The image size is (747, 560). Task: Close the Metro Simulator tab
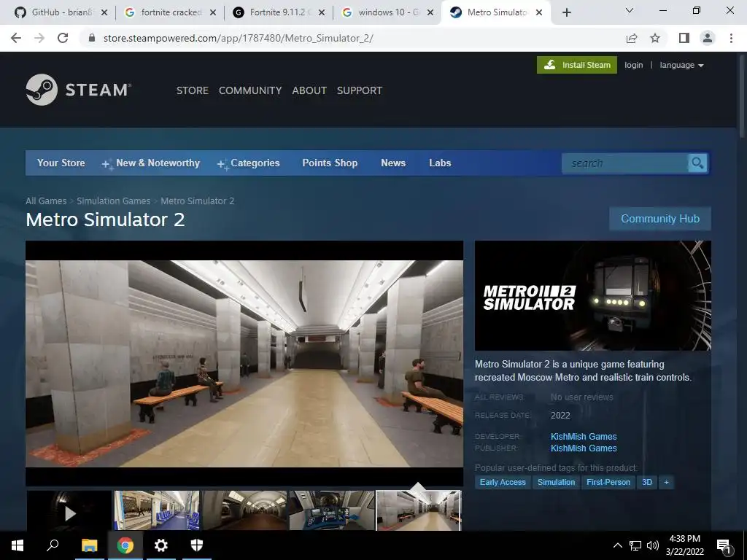tap(539, 12)
